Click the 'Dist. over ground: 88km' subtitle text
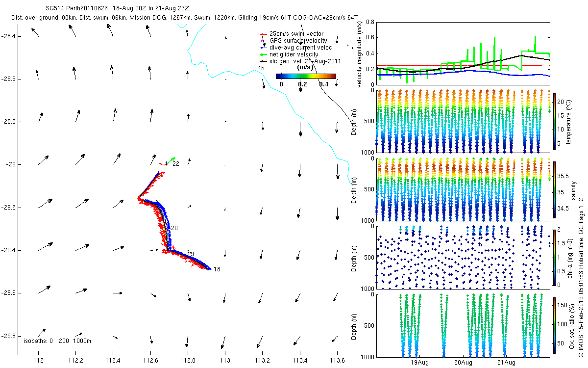Screen dimensions: 588x368 [43, 18]
